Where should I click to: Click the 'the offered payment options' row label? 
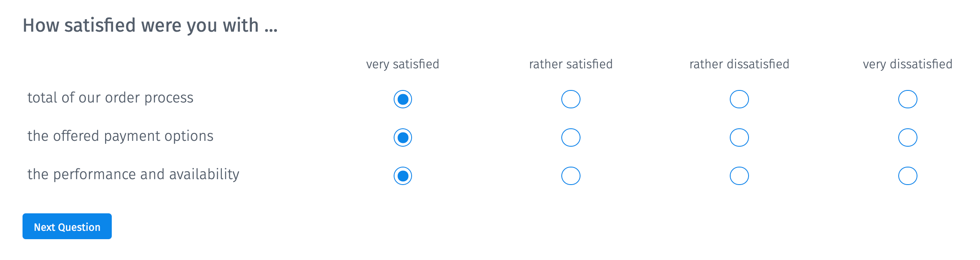[x=121, y=136]
